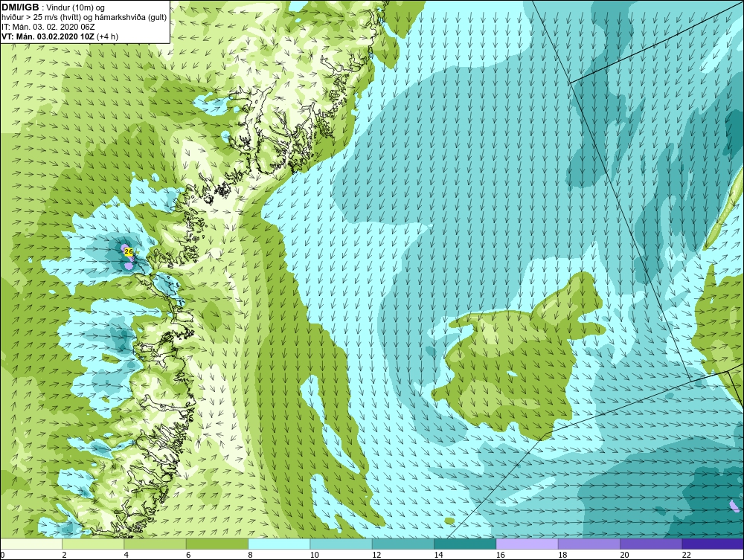Click the yellow 26 gust label
The height and width of the screenshot is (560, 744).
pos(128,252)
